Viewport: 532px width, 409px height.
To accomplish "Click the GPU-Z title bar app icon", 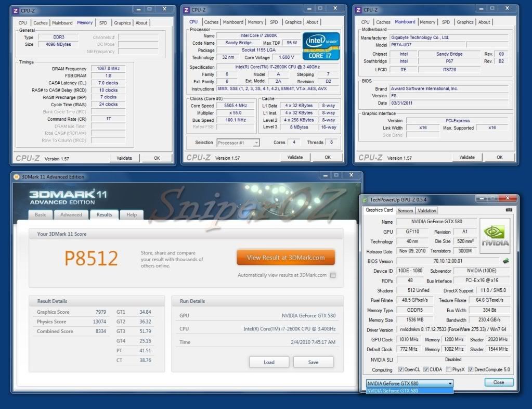I will pyautogui.click(x=365, y=199).
